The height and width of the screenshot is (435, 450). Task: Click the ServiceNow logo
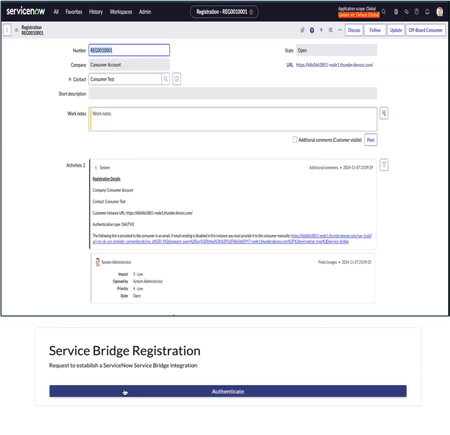pos(26,11)
